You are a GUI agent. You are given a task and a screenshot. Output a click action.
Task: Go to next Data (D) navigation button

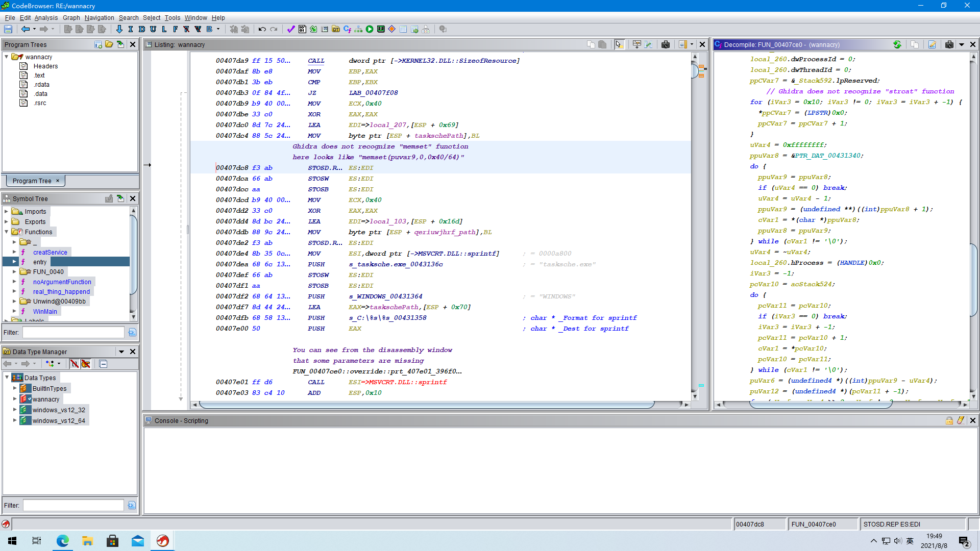click(x=142, y=29)
